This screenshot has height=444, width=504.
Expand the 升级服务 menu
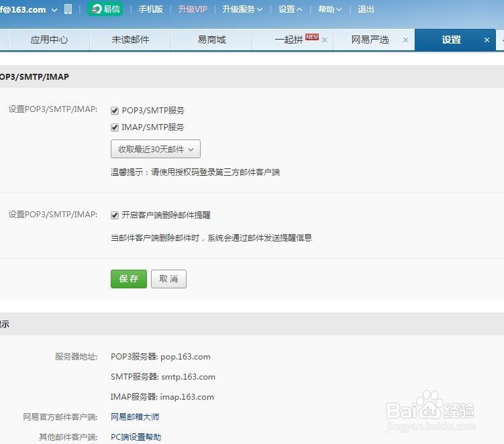pos(242,9)
